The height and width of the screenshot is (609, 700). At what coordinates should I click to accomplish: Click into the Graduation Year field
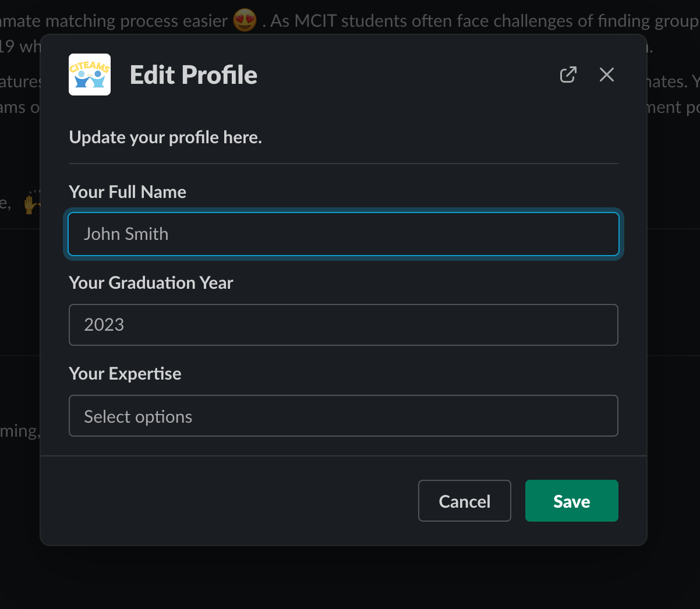[x=344, y=325]
